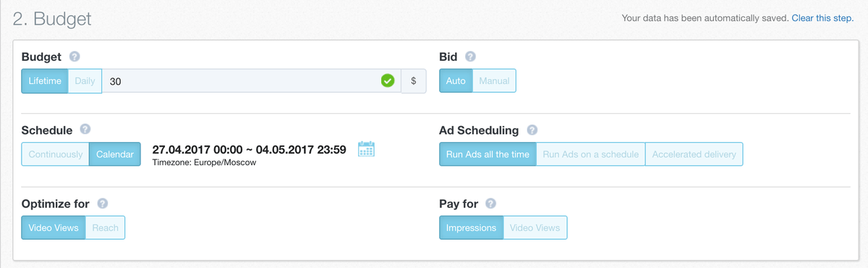Image resolution: width=868 pixels, height=268 pixels.
Task: Select the Lifetime budget option
Action: tap(45, 81)
